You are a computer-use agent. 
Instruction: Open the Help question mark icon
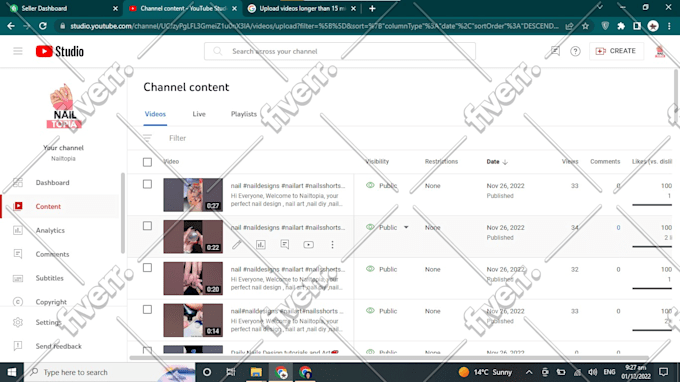(x=575, y=51)
